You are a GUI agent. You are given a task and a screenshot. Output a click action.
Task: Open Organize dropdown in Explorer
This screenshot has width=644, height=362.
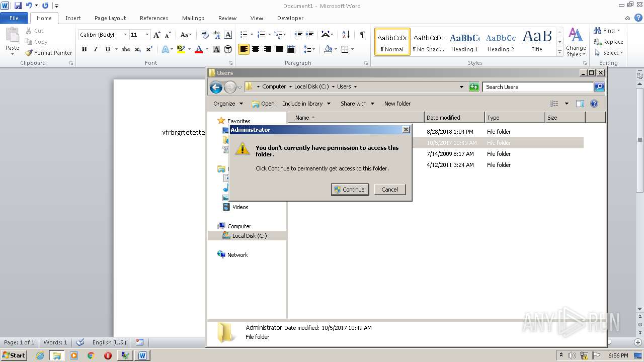coord(228,104)
